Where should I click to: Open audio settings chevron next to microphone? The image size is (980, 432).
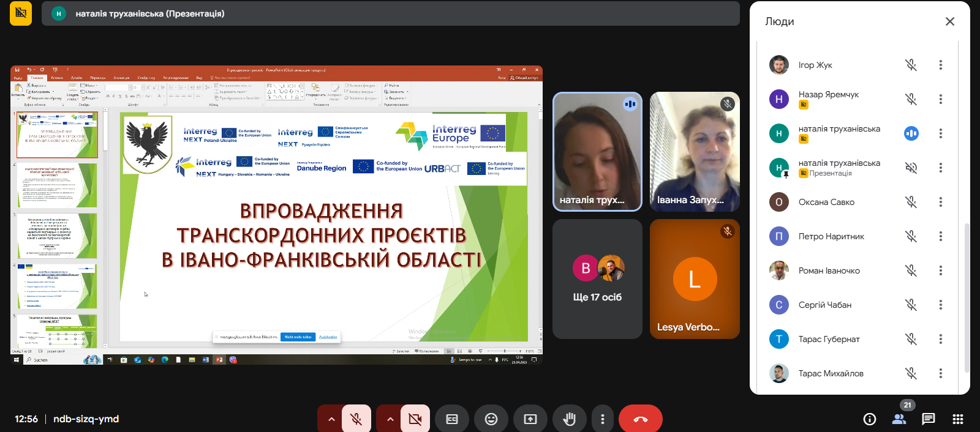331,419
